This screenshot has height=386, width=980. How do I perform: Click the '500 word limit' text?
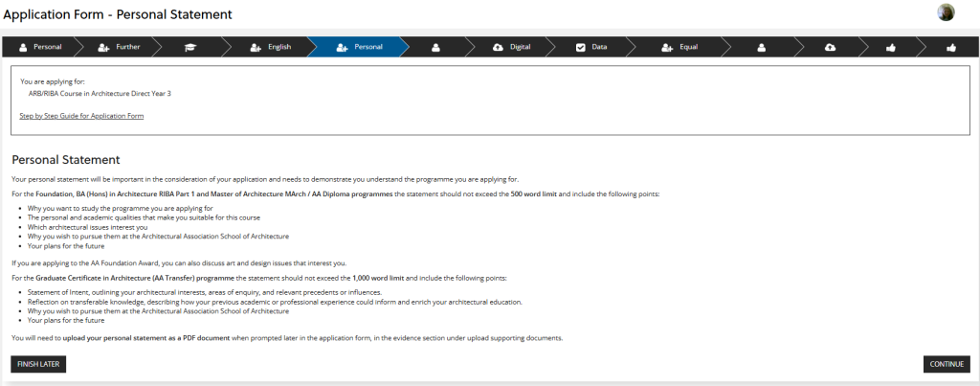click(534, 193)
